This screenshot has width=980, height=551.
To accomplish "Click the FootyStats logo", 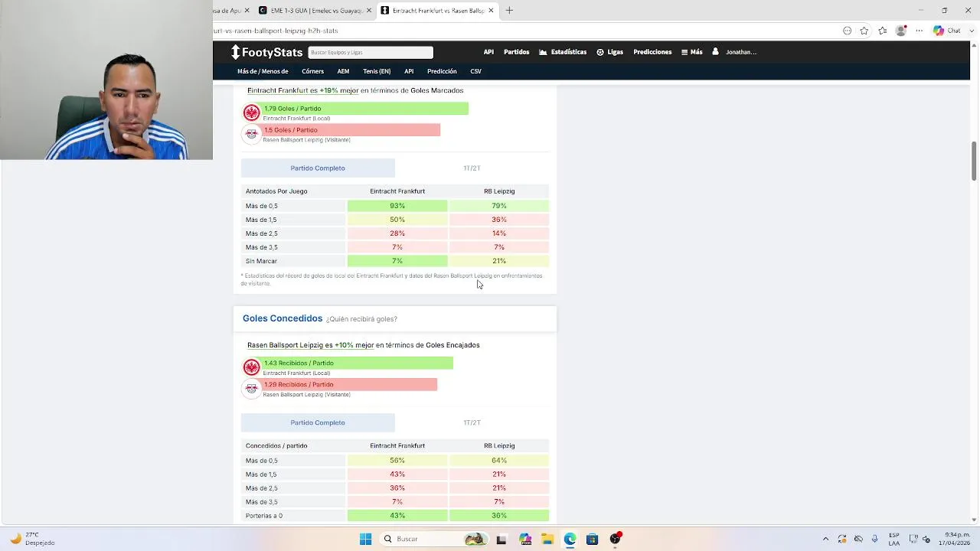I will (x=266, y=52).
